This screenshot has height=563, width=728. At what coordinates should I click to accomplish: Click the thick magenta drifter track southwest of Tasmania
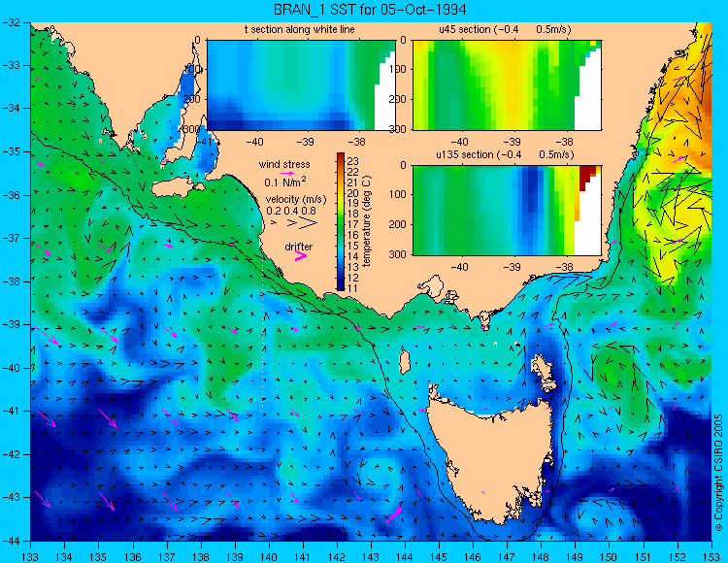point(394,514)
